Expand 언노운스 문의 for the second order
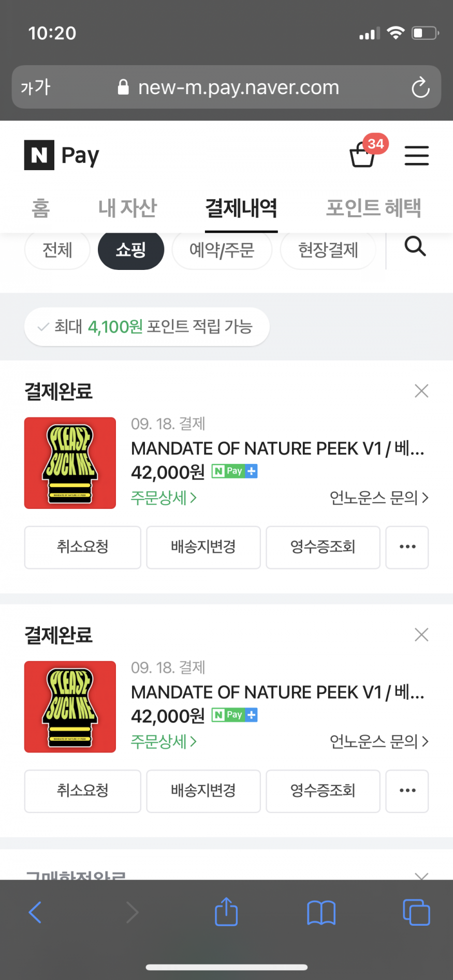Screen dimensions: 453x980 tap(379, 742)
